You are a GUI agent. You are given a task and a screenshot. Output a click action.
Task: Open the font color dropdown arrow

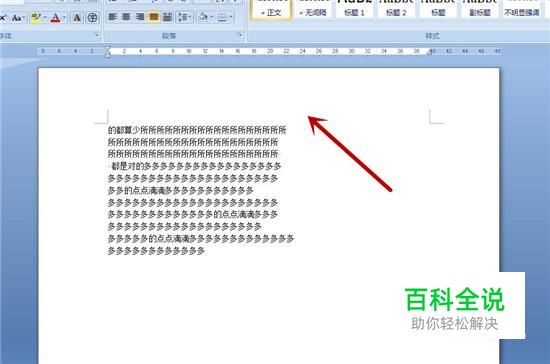(64, 17)
